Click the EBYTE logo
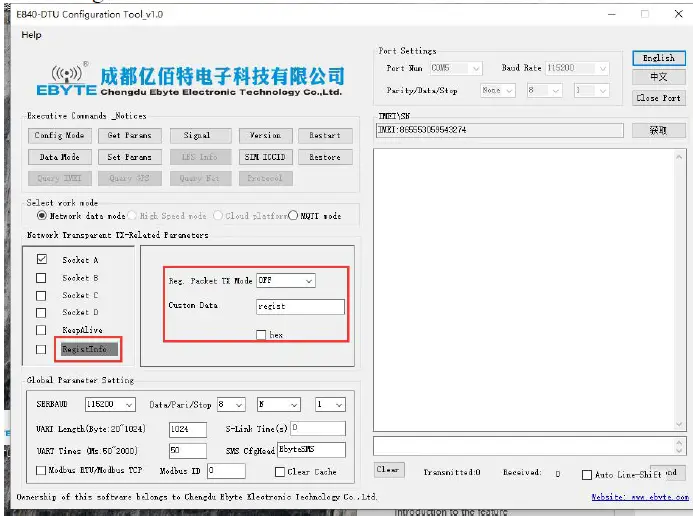Screen dimensions: 693x516 click(65, 80)
